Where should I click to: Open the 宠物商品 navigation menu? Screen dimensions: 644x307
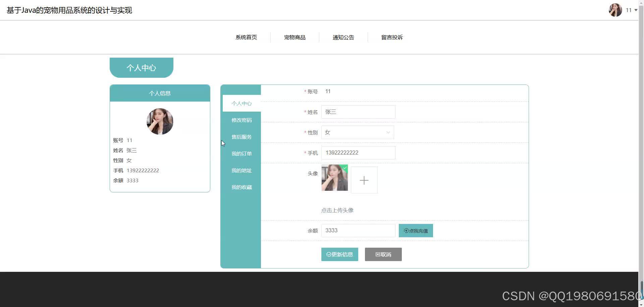pyautogui.click(x=294, y=37)
